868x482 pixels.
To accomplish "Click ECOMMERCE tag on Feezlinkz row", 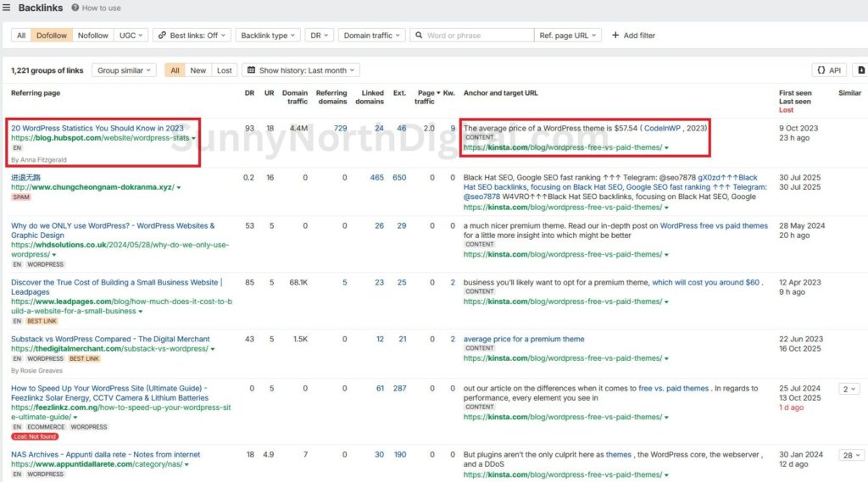I will 46,427.
